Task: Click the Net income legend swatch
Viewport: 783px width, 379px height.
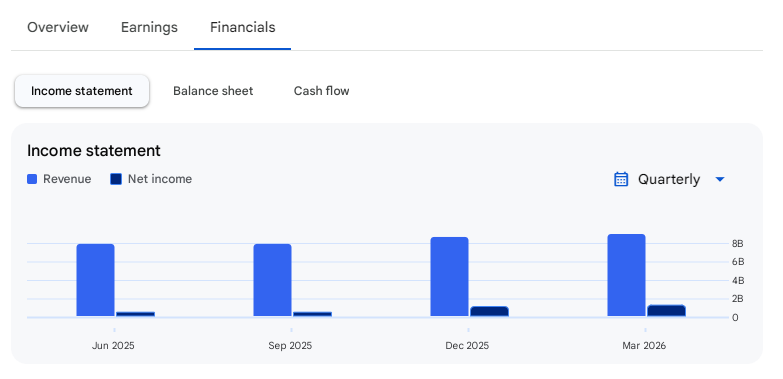Action: click(116, 179)
